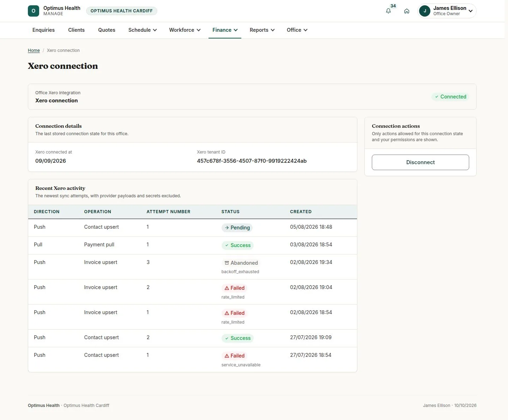Screen dimensions: 508x420
Task: Click the 03/08/2026 18:54 timestamp
Action: pos(311,245)
